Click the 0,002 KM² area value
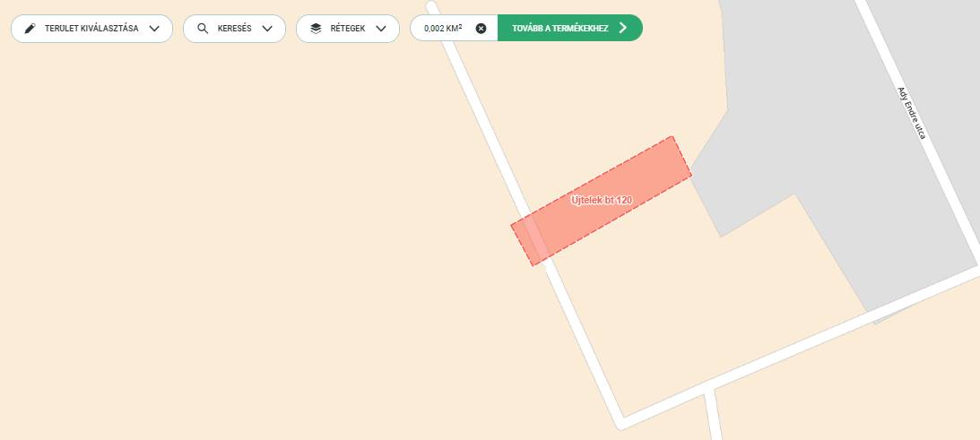Screen dimensions: 980x440 (443, 28)
